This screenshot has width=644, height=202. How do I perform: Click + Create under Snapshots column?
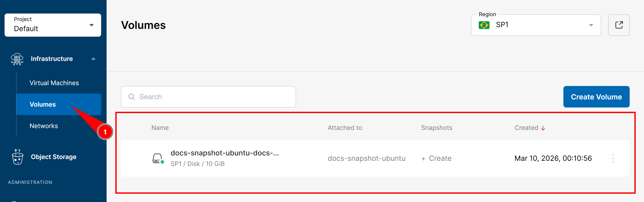(436, 159)
